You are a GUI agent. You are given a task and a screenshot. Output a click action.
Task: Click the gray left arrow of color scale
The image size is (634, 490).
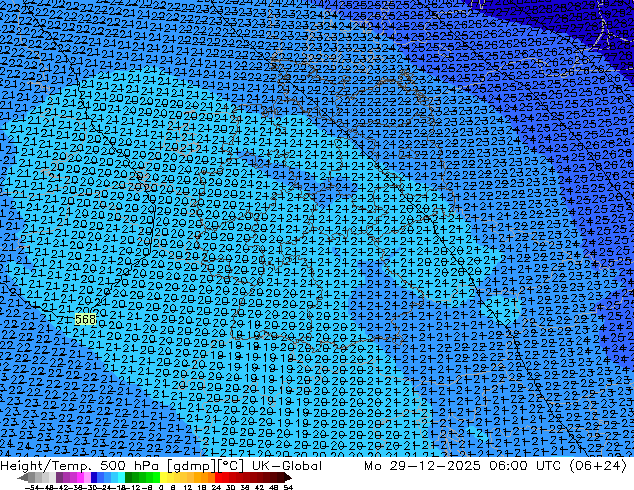(x=22, y=478)
